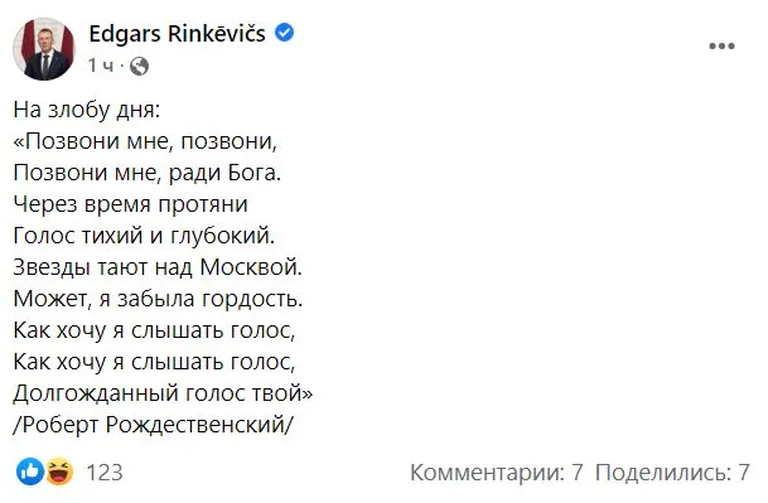Click the line 'Долгожданный голос твой»'

pyautogui.click(x=163, y=393)
